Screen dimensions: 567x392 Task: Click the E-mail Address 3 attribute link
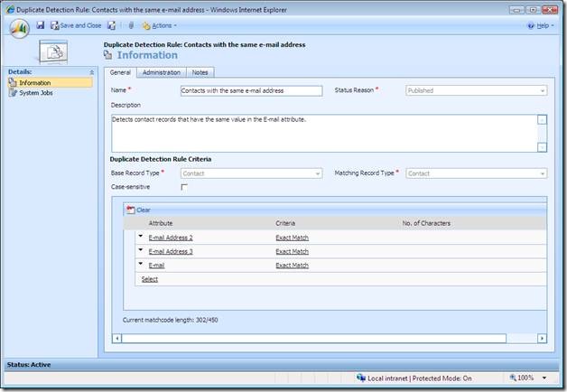171,251
